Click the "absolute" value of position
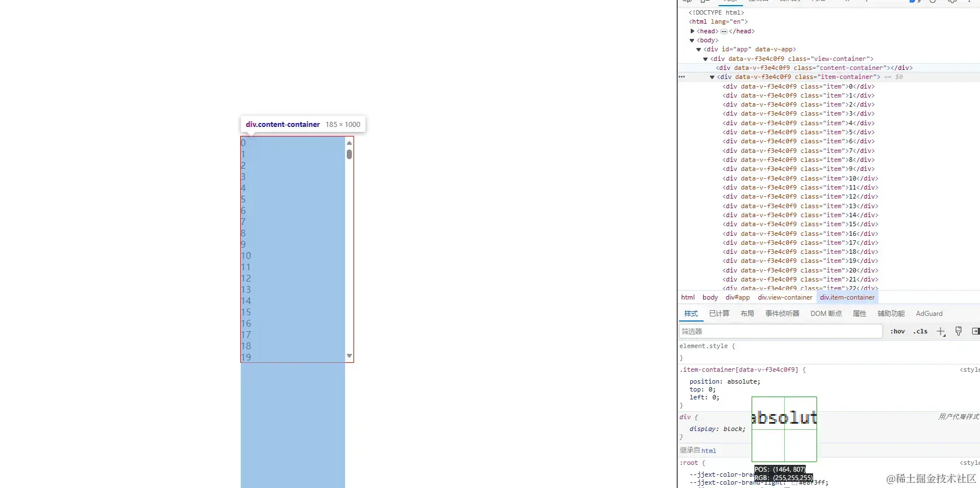 [741, 381]
